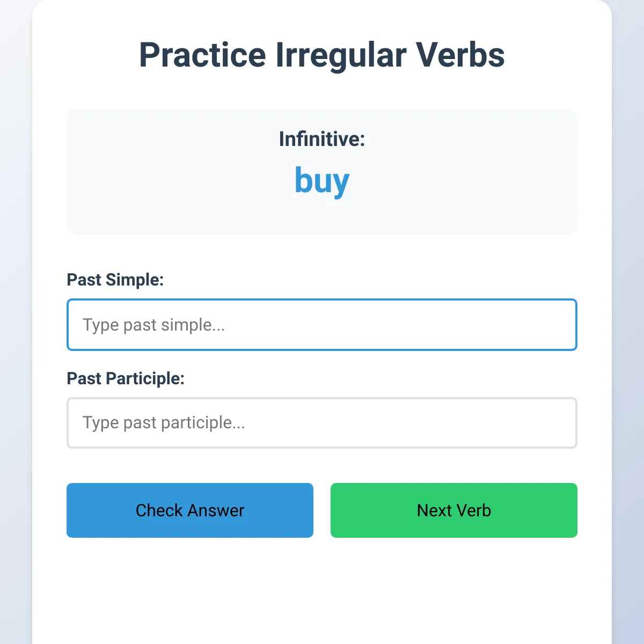Select the "Type past participle..." placeholder field

[322, 423]
